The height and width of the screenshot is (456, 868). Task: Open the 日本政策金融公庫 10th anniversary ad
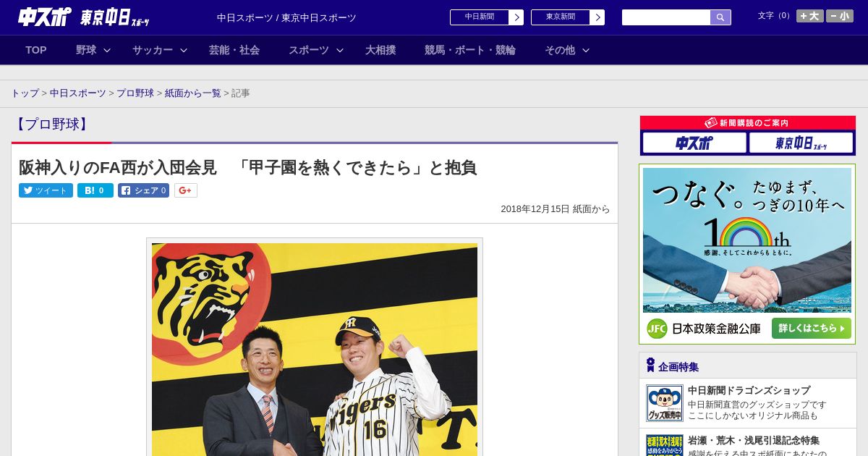click(x=747, y=254)
